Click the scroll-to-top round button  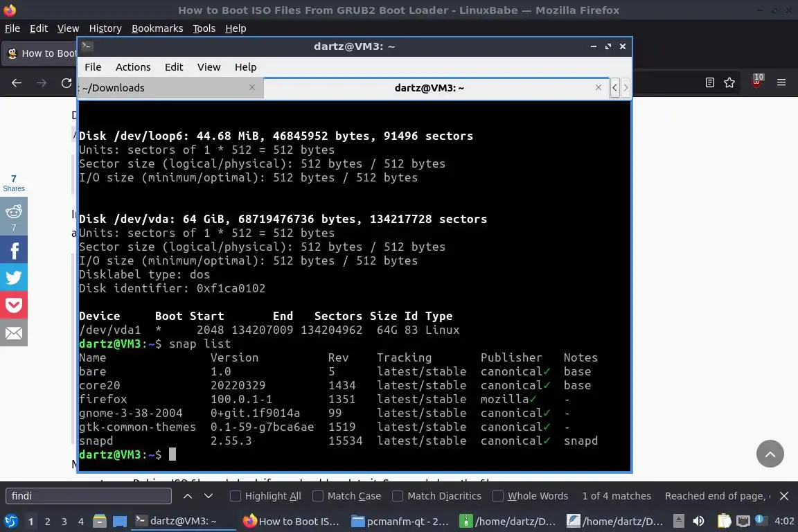point(770,454)
